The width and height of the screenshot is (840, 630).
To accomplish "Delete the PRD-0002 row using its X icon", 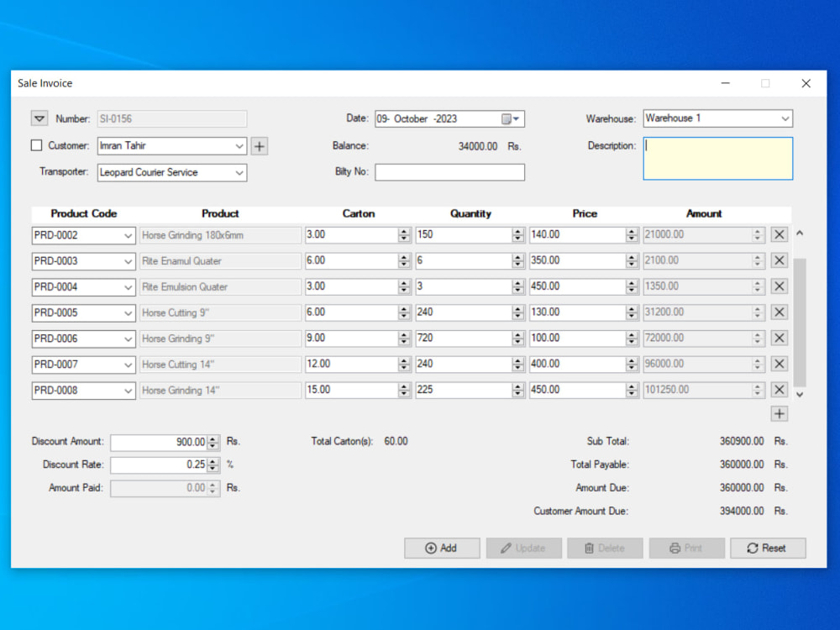I will pos(778,234).
